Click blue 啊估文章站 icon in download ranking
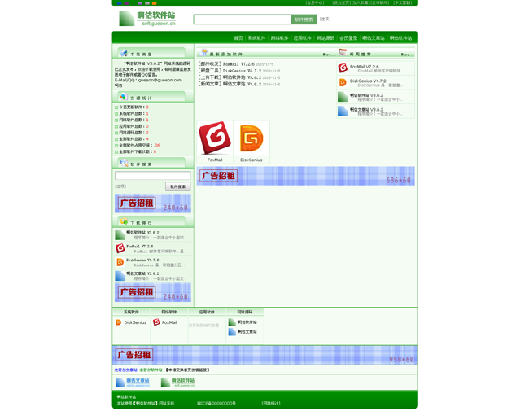The height and width of the screenshot is (420, 529). pos(120,276)
